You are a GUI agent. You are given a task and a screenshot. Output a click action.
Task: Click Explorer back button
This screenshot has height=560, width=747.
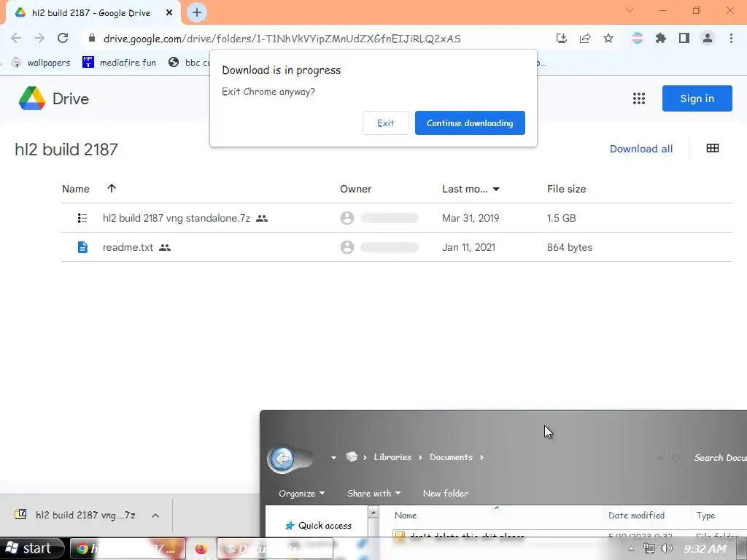point(282,459)
